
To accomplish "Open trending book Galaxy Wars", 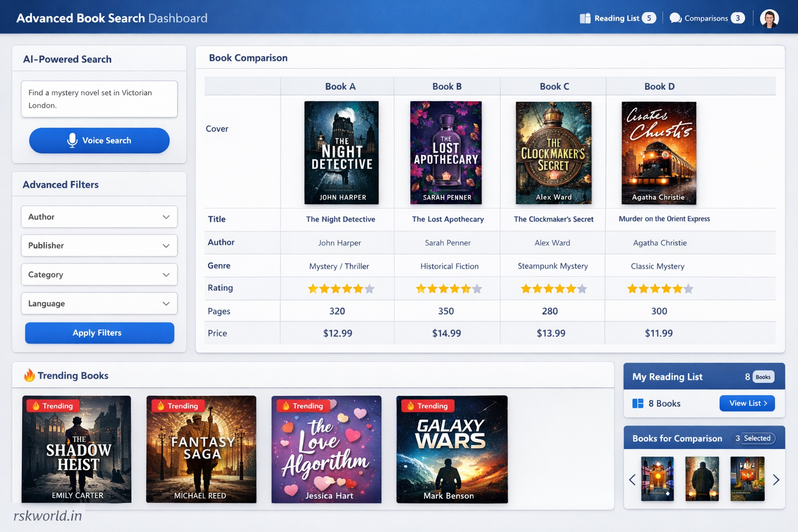I will (452, 449).
